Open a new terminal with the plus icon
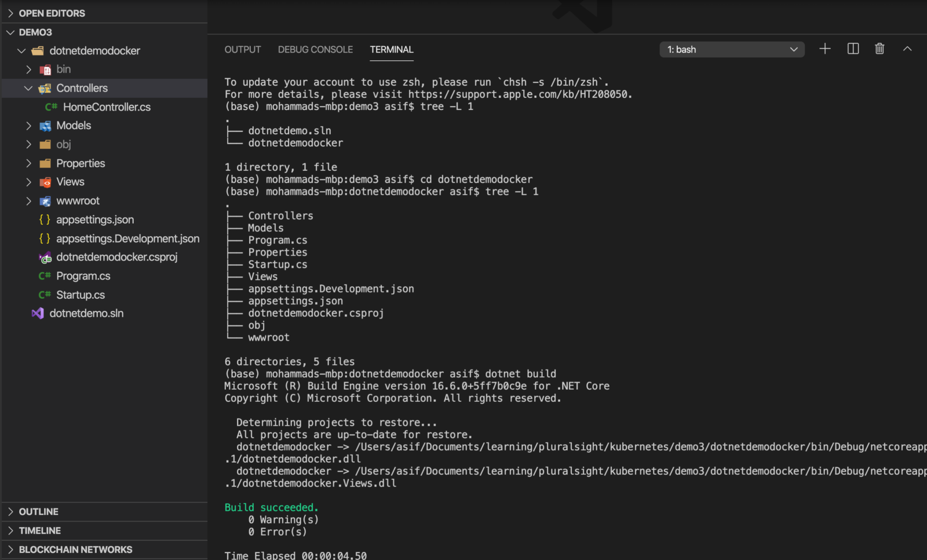Screen dimensions: 927x560 [824, 49]
